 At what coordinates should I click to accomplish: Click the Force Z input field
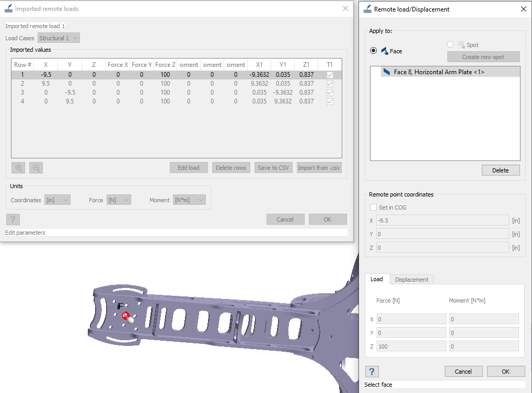point(411,346)
